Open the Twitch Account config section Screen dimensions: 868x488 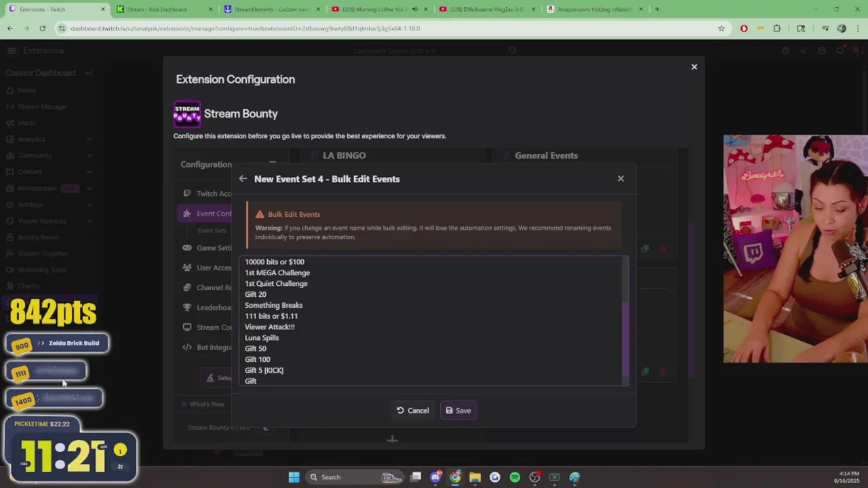207,193
